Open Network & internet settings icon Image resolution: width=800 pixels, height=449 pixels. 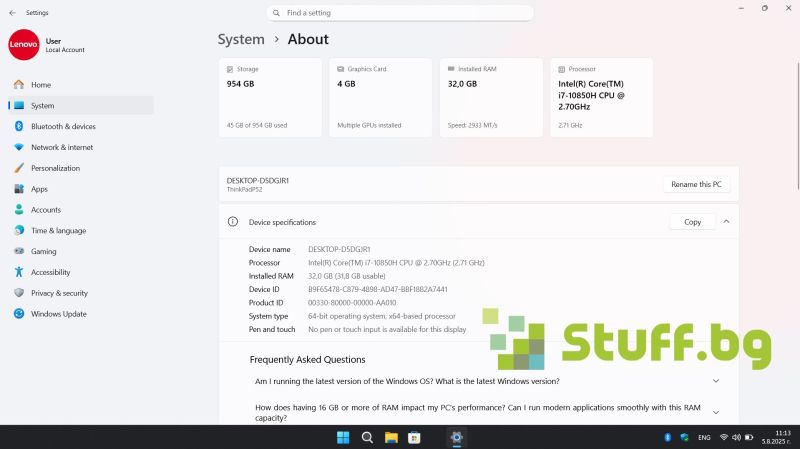(x=18, y=147)
